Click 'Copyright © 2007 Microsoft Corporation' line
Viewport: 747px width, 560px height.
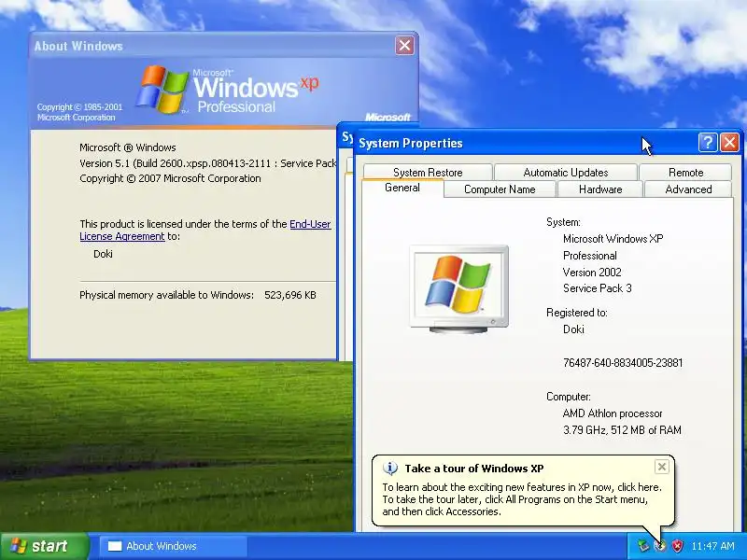(x=170, y=178)
